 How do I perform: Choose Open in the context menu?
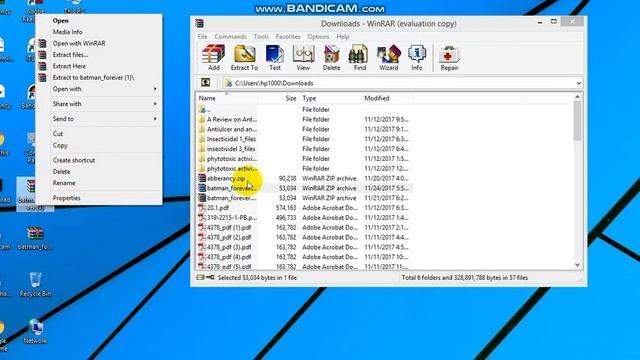(x=99, y=20)
